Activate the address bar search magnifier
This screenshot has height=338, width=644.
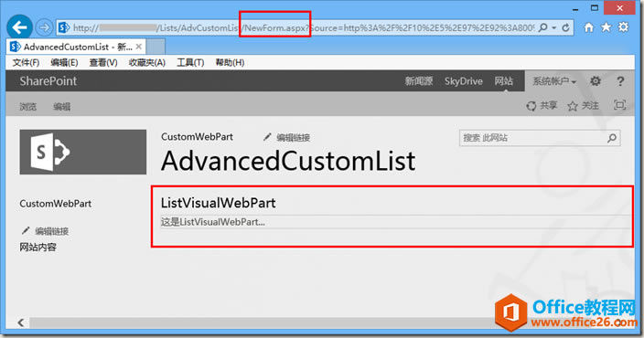tap(542, 27)
